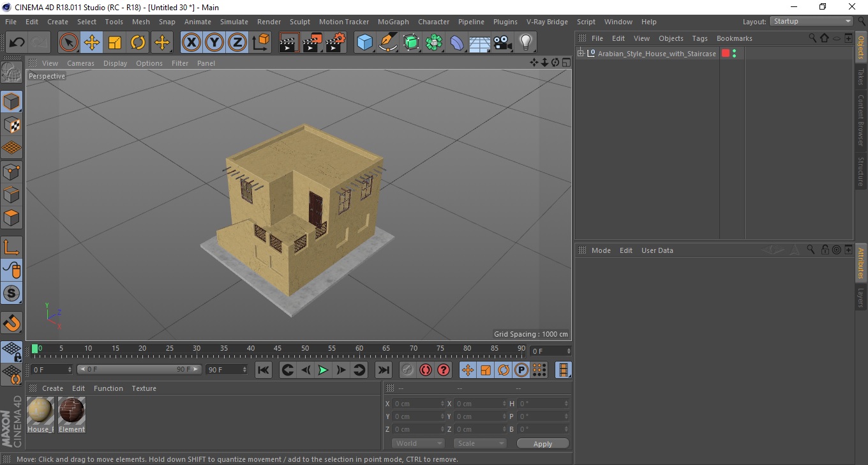Viewport: 868px width, 465px height.
Task: Switch to Texture mode
Action: tap(11, 125)
